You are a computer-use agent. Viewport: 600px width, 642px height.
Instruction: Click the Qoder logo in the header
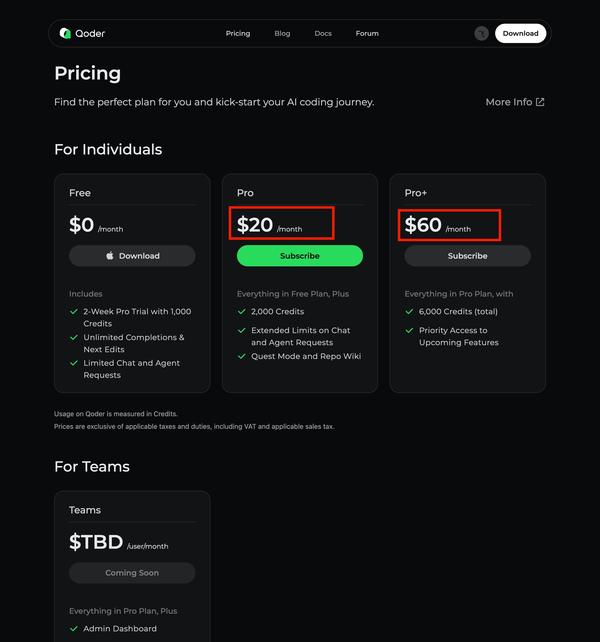tap(82, 33)
